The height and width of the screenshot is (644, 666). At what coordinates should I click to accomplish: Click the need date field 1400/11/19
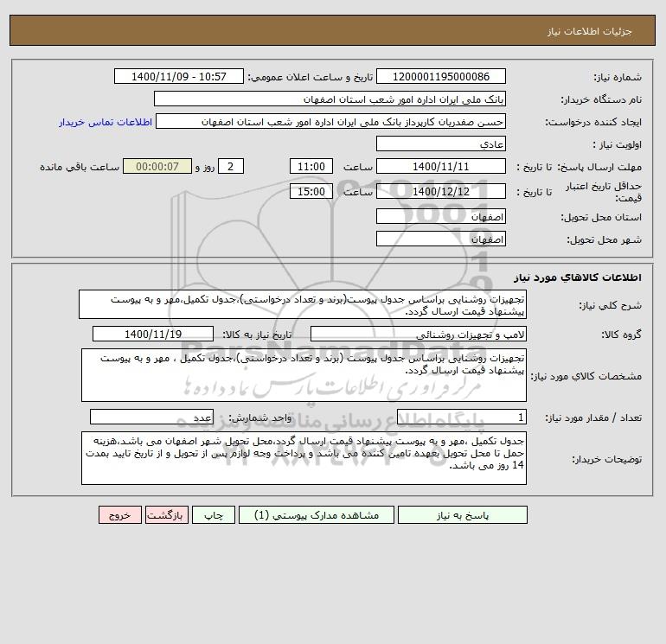point(153,334)
